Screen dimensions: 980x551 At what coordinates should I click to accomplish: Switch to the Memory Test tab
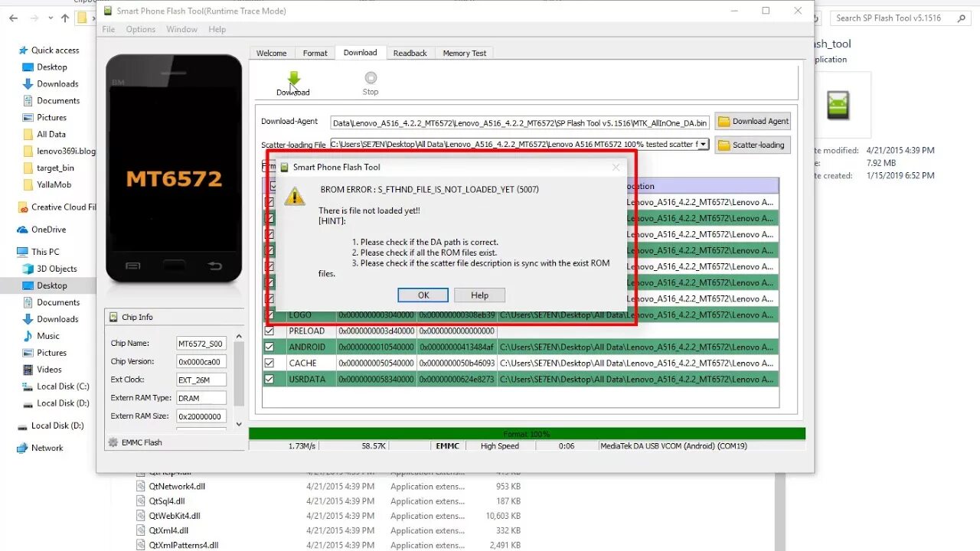(x=465, y=54)
